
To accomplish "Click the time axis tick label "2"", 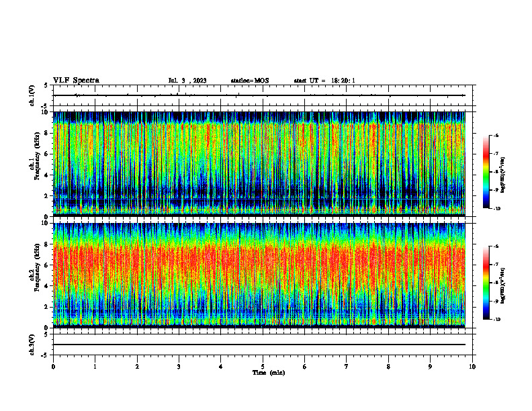I will pyautogui.click(x=137, y=367).
